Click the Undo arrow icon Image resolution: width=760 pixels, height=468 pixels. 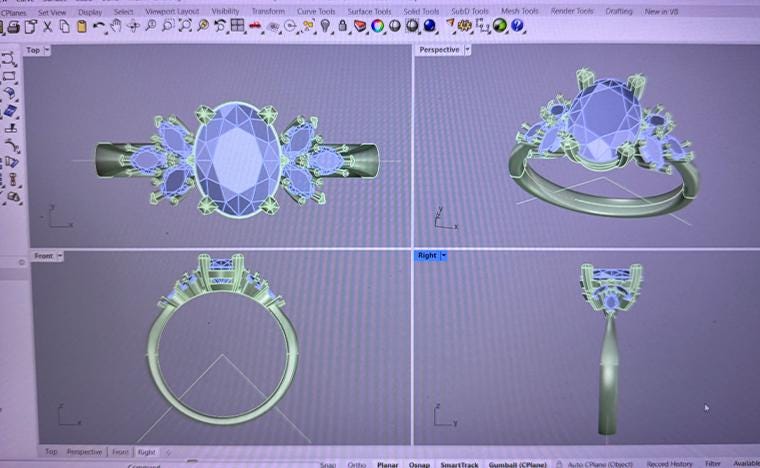tap(99, 26)
